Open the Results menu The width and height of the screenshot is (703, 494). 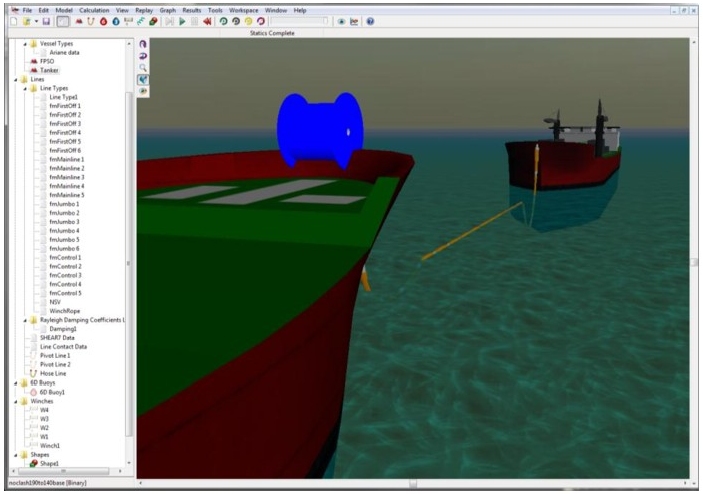[191, 10]
